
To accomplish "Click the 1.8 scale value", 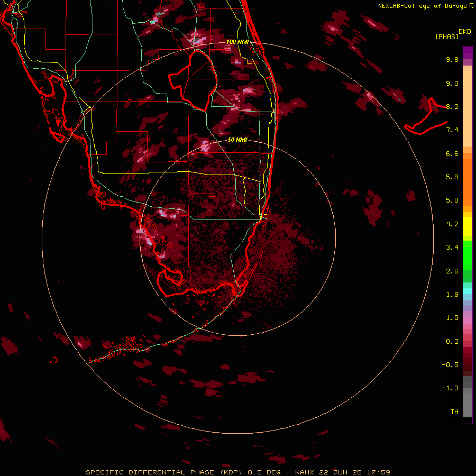I will click(452, 295).
